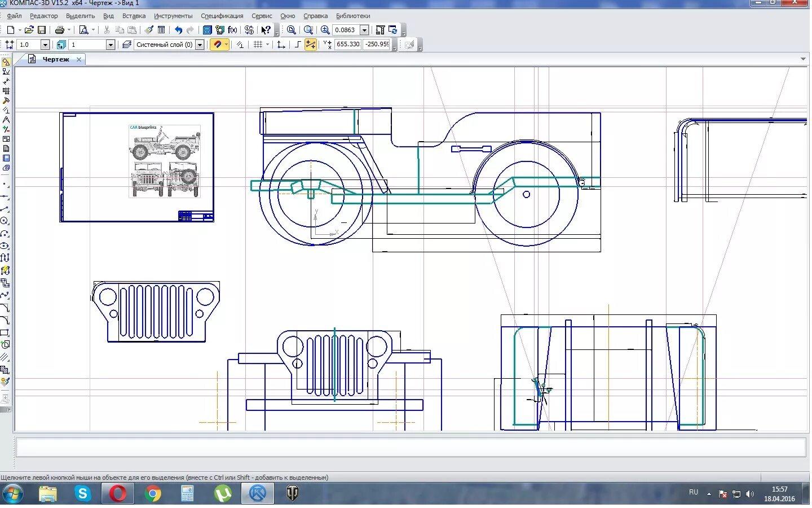Click the X coordinate field 655.330

pos(347,45)
